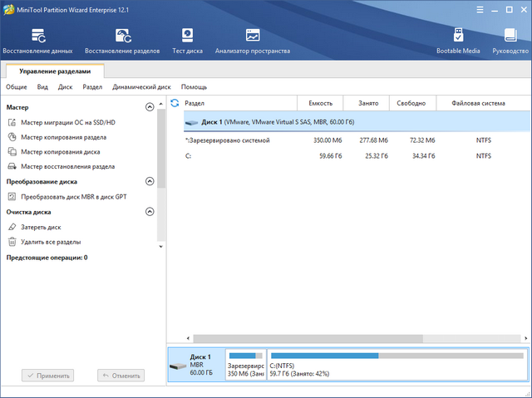532x398 pixels.
Task: Click the Отменить button
Action: click(x=121, y=376)
